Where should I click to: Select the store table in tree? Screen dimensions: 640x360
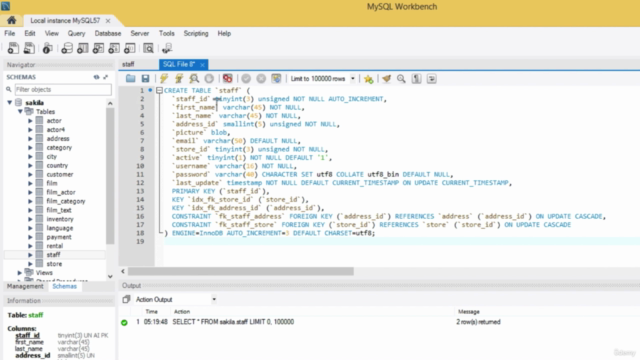point(54,264)
